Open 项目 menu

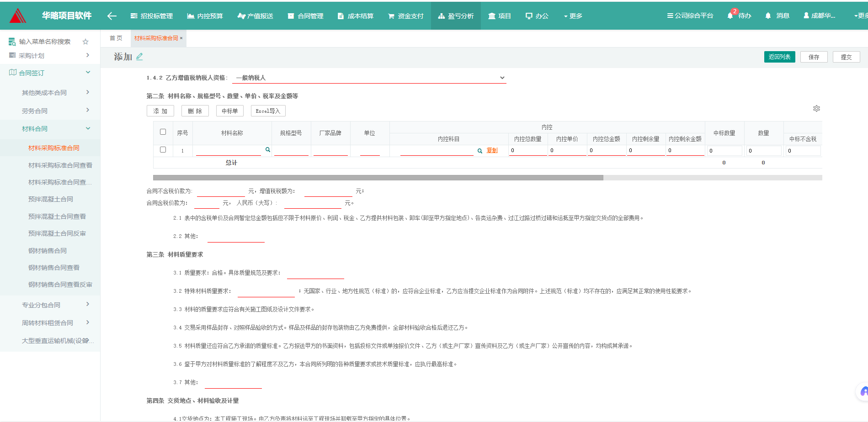pyautogui.click(x=500, y=16)
